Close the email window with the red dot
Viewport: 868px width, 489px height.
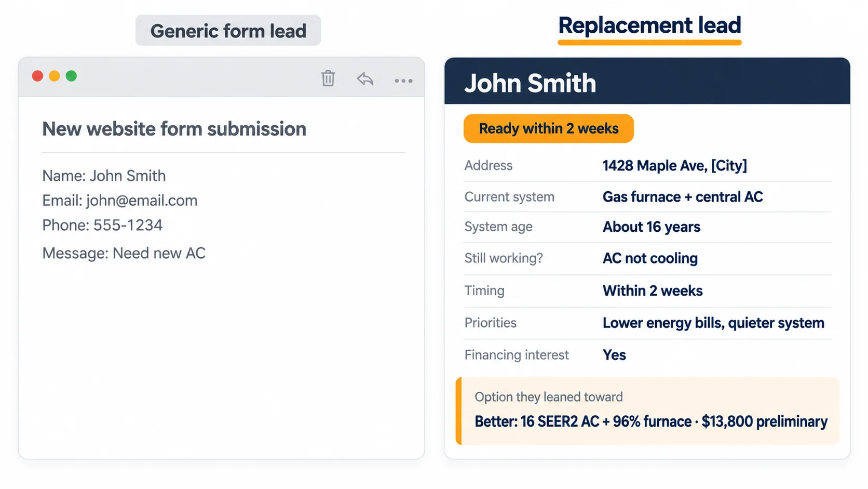coord(37,76)
